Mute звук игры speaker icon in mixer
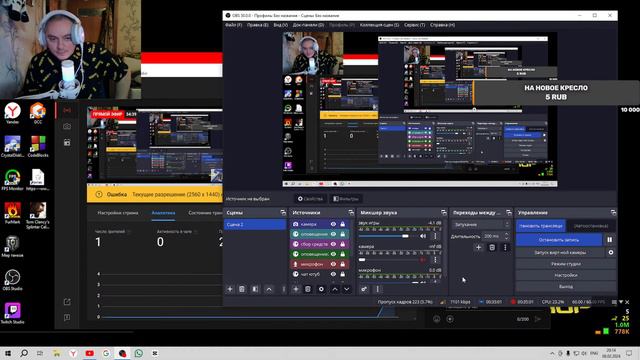The height and width of the screenshot is (360, 640). pyautogui.click(x=423, y=236)
